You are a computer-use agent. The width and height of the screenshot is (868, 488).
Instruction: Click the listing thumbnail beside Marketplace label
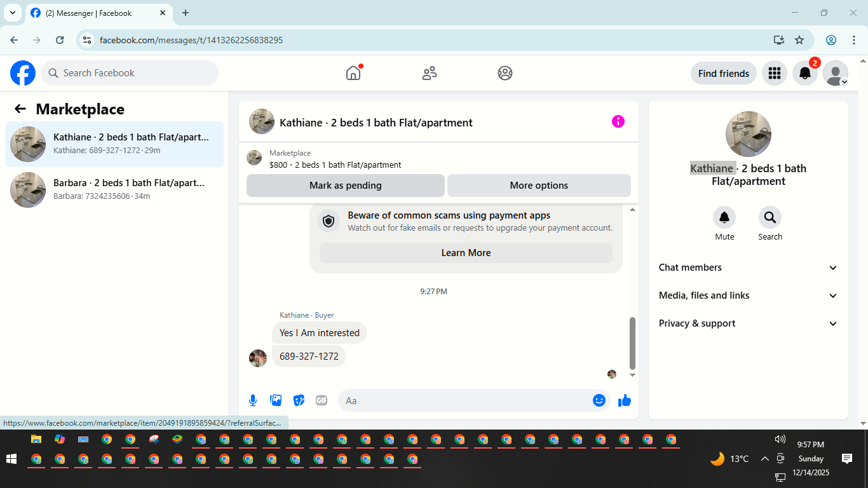pos(254,158)
